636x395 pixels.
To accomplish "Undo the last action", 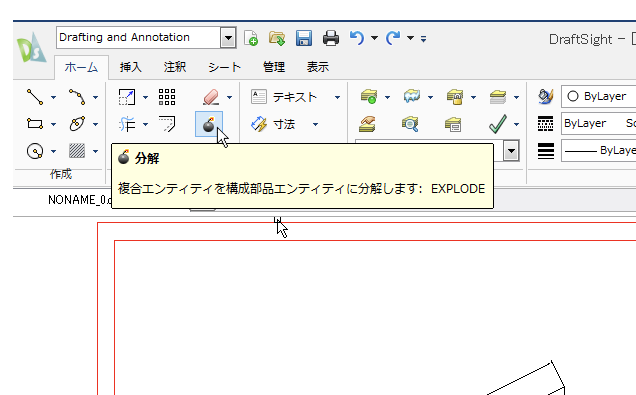I will click(357, 38).
